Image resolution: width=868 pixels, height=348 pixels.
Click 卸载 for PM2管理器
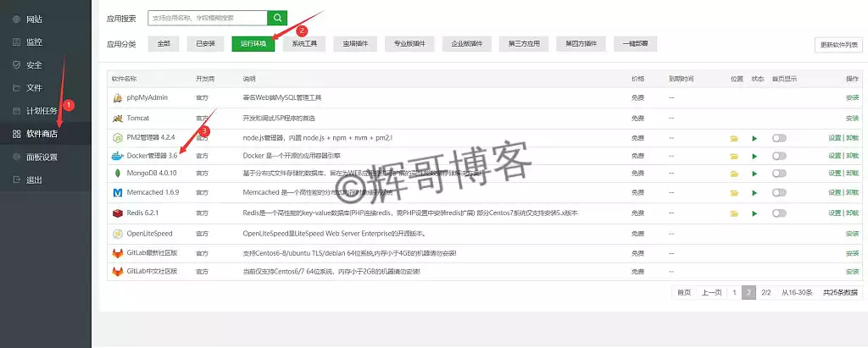(853, 138)
